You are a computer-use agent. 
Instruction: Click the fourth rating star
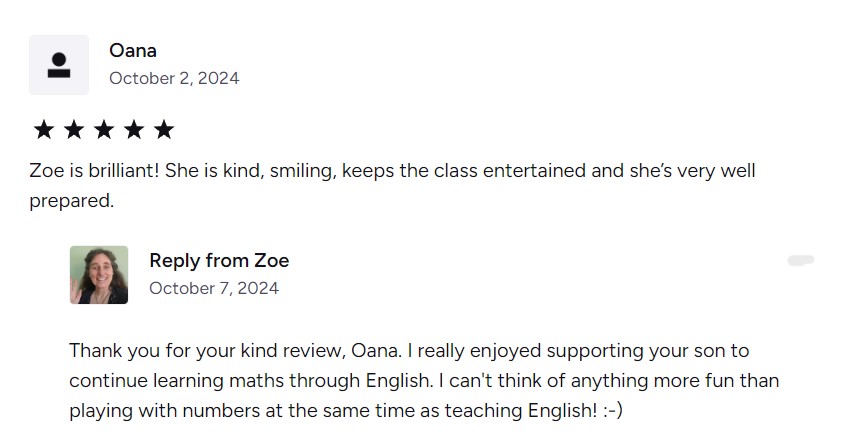[x=134, y=129]
